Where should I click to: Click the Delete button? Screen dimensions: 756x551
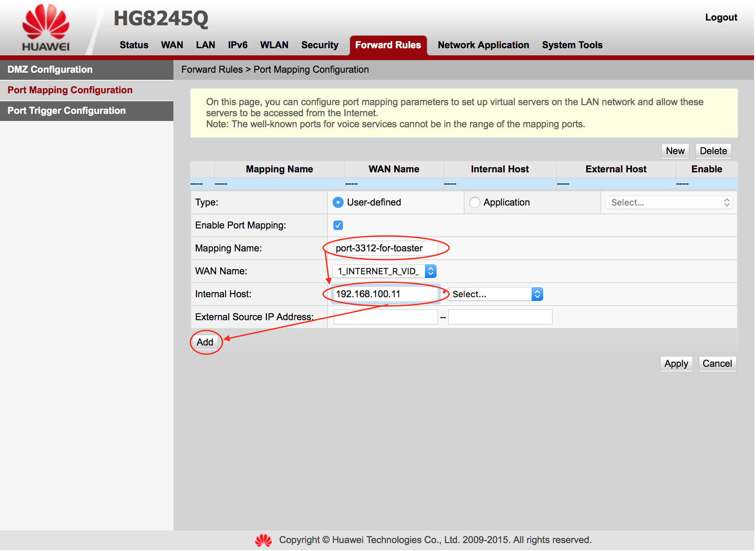[713, 151]
